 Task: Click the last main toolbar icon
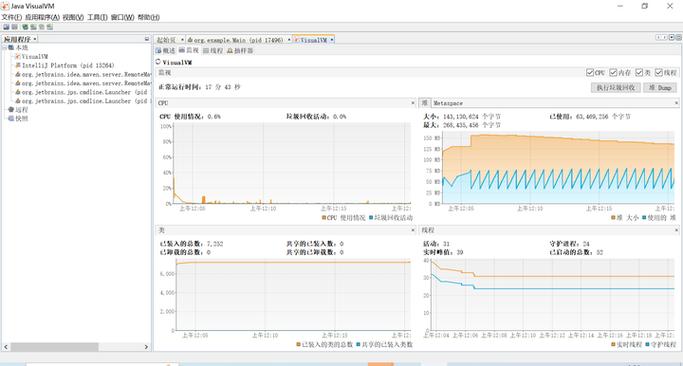[x=50, y=27]
